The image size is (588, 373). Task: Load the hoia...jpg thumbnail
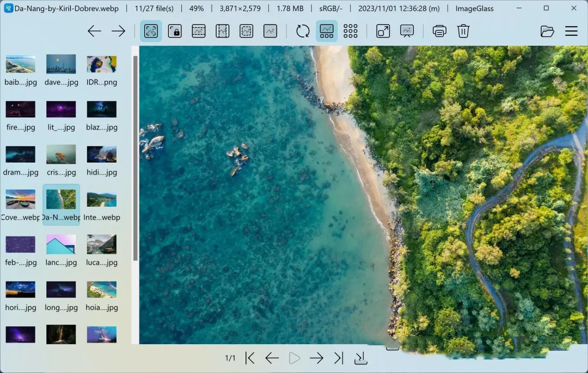(102, 295)
